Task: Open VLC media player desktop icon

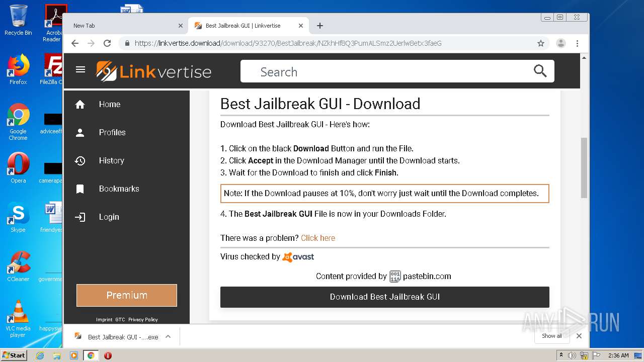Action: click(18, 319)
